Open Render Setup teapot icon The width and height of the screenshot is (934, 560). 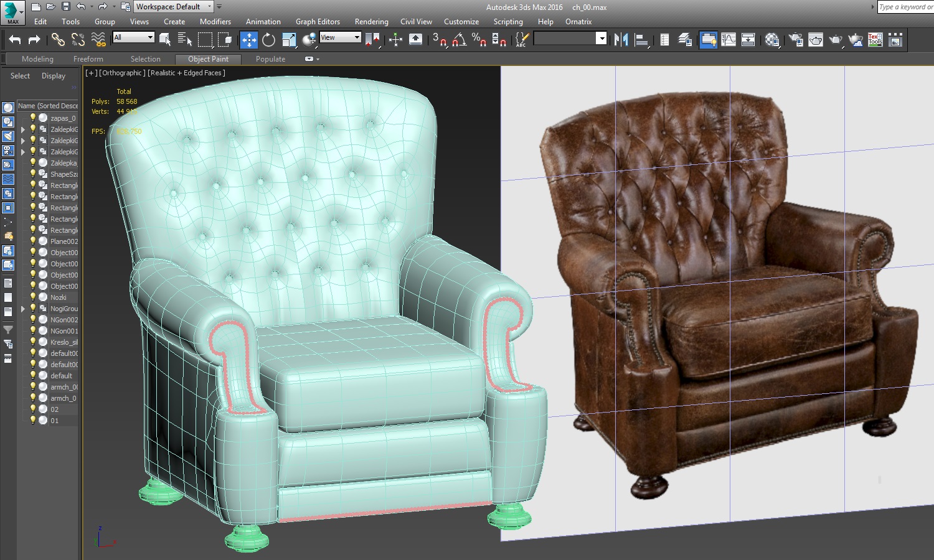point(796,40)
